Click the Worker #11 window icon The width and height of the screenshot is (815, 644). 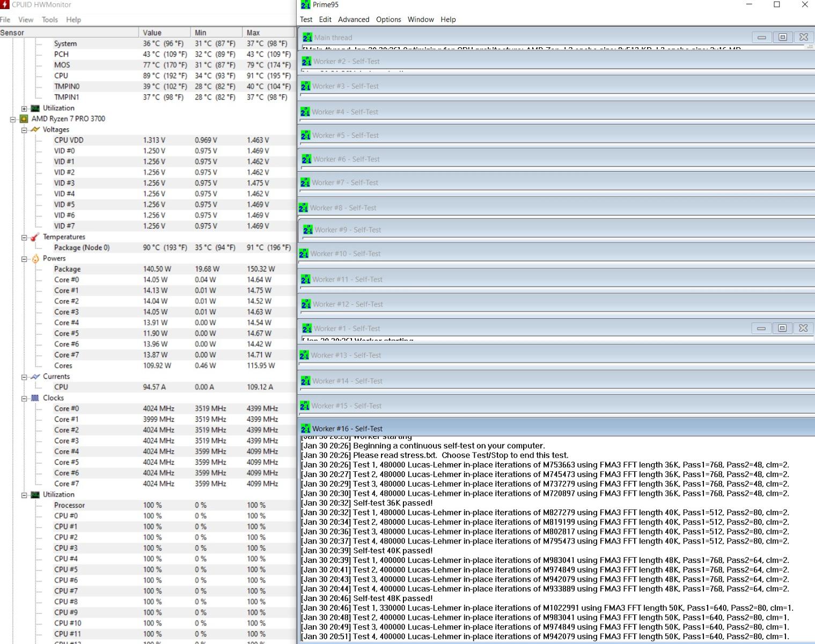click(306, 279)
